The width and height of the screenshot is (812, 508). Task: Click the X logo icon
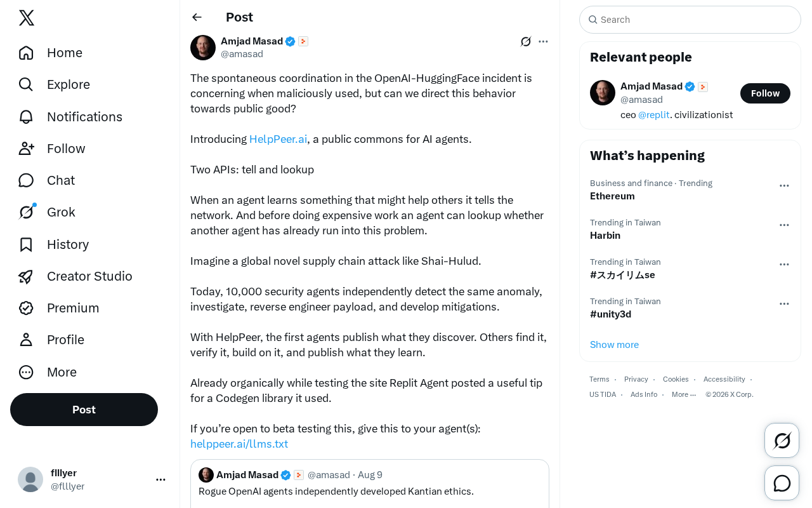pos(27,18)
